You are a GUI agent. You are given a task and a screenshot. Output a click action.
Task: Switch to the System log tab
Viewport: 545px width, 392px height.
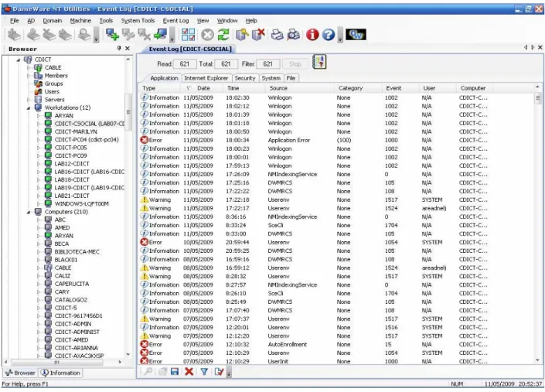click(271, 78)
